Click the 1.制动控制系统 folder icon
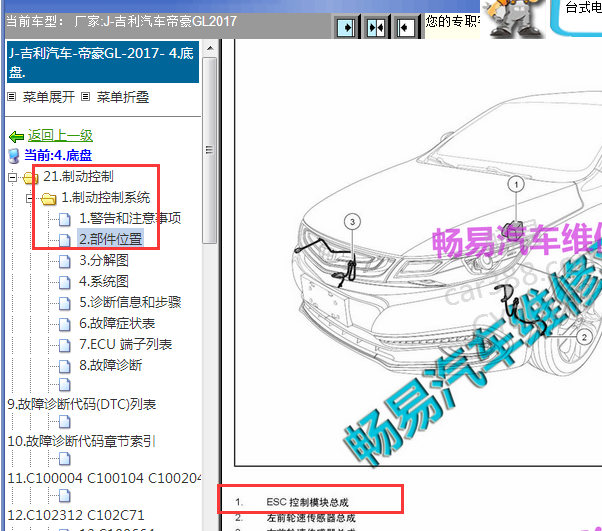The image size is (602, 531). coord(49,199)
